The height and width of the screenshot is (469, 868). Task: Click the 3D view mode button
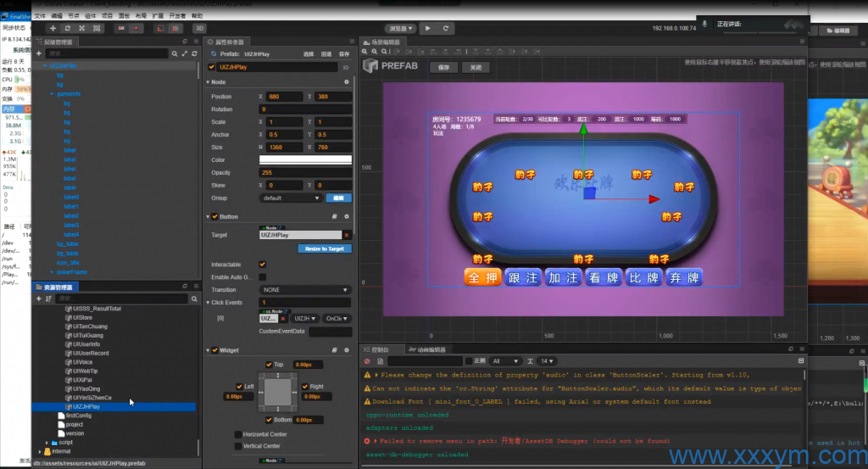[x=200, y=28]
